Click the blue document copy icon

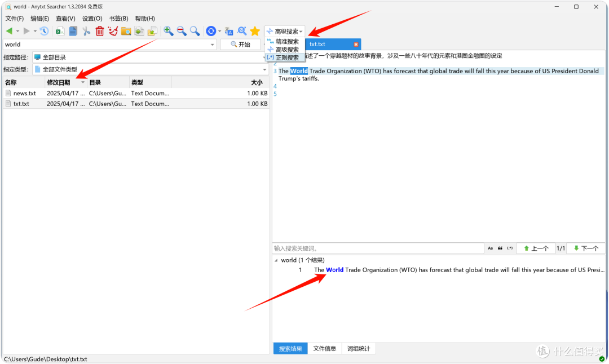click(73, 31)
